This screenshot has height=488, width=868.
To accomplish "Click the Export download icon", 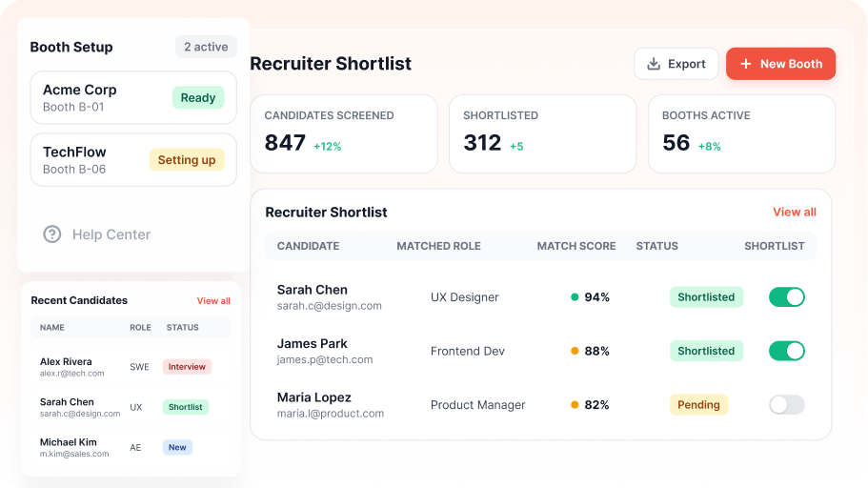I will click(x=654, y=64).
